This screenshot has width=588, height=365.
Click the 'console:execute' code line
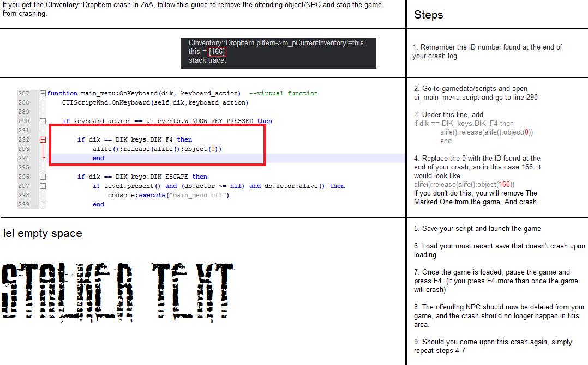(x=169, y=195)
